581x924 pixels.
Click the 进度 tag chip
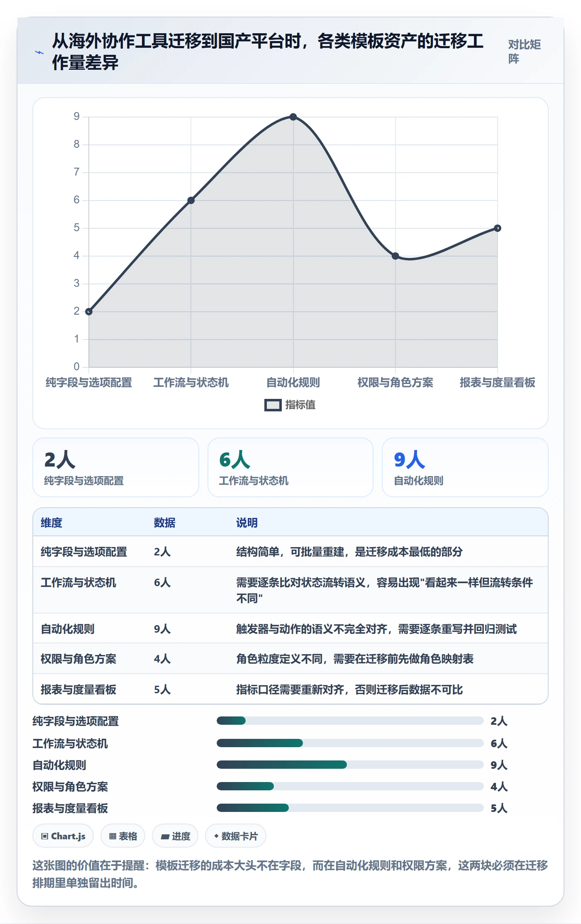[x=175, y=836]
